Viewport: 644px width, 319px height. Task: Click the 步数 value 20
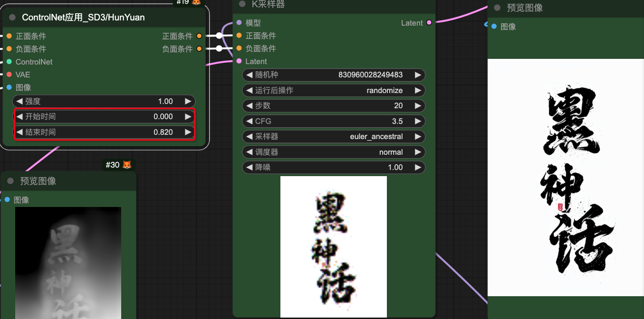(x=398, y=105)
